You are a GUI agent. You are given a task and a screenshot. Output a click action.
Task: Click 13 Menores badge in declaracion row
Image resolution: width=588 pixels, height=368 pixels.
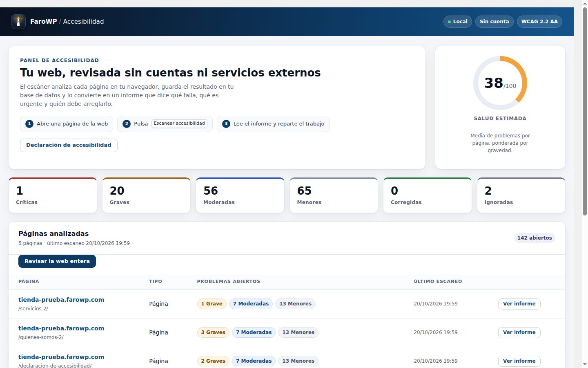[x=298, y=361]
